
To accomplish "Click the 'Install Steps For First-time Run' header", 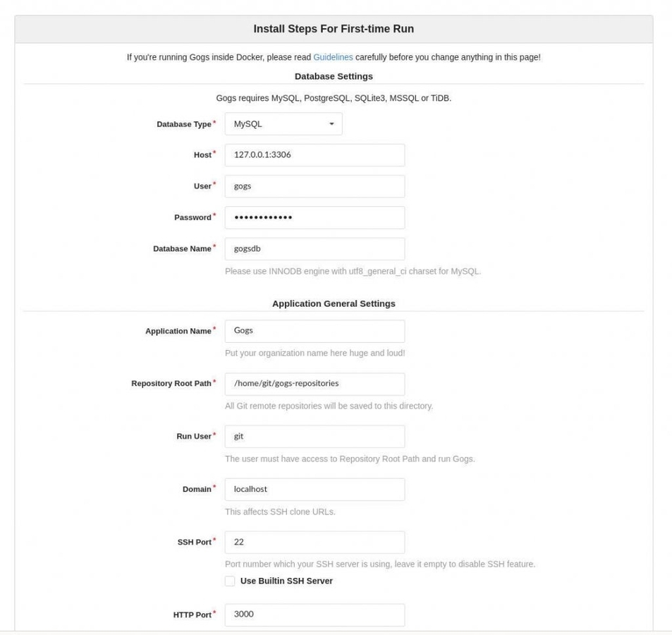I will pyautogui.click(x=334, y=29).
